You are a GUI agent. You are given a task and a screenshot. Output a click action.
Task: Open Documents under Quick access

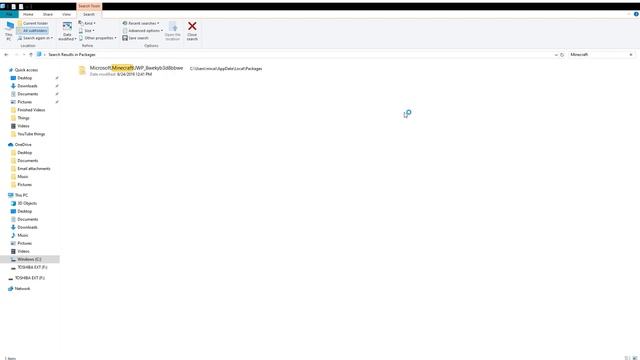(27, 94)
